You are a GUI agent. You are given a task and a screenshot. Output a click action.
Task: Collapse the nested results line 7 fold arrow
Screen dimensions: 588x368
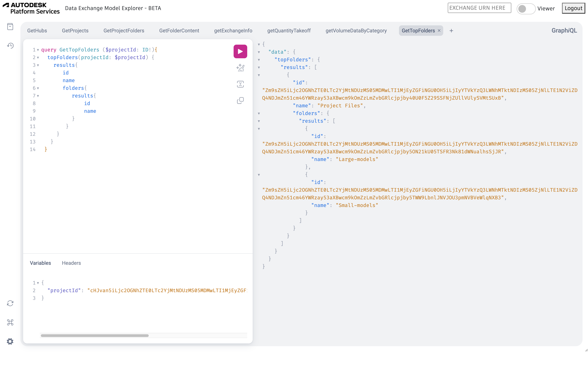[x=38, y=96]
